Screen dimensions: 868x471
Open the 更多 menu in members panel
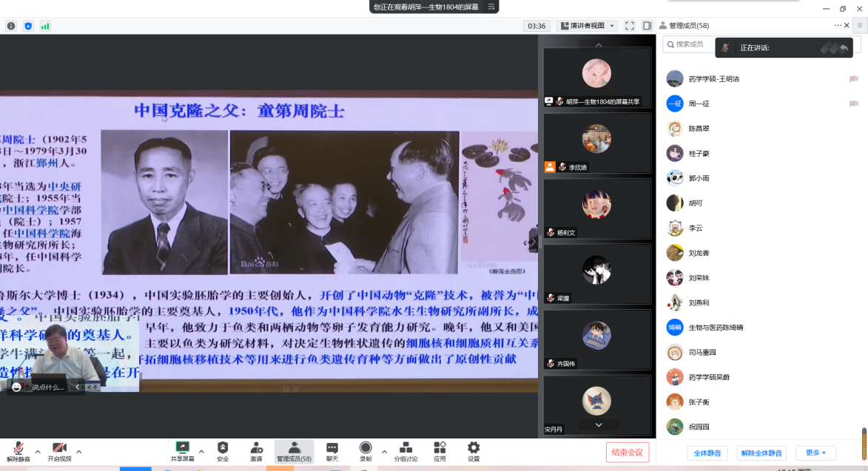[815, 453]
